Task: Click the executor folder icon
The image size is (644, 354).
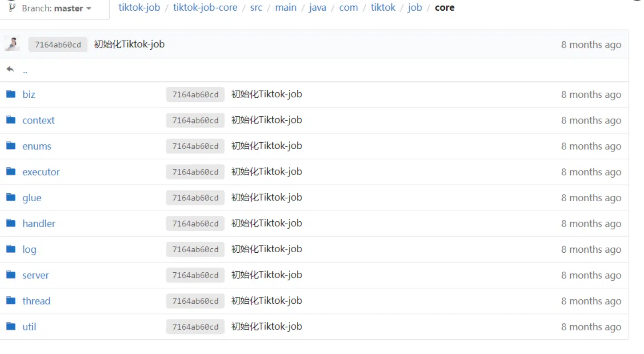Action: (11, 171)
